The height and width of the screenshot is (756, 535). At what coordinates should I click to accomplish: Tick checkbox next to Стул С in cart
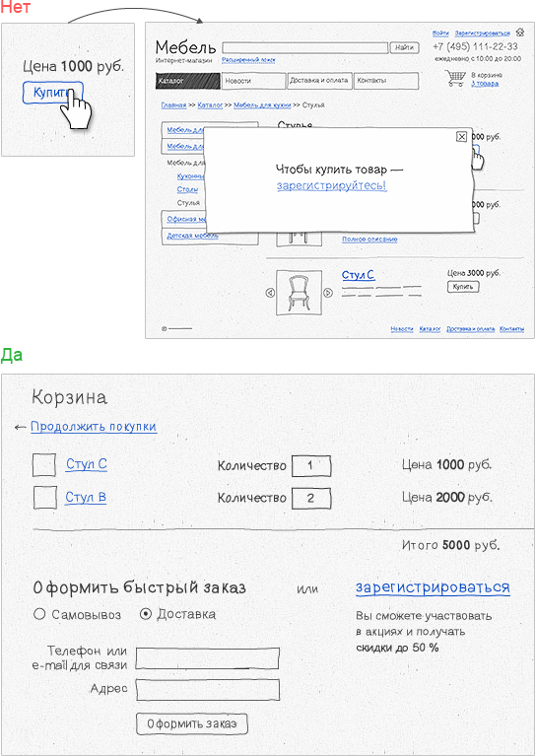coord(44,465)
